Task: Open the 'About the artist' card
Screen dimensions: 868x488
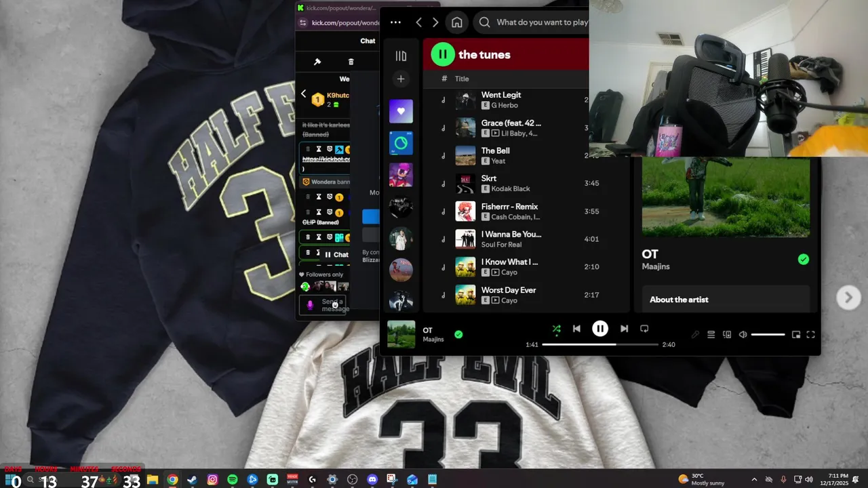Action: [x=726, y=299]
